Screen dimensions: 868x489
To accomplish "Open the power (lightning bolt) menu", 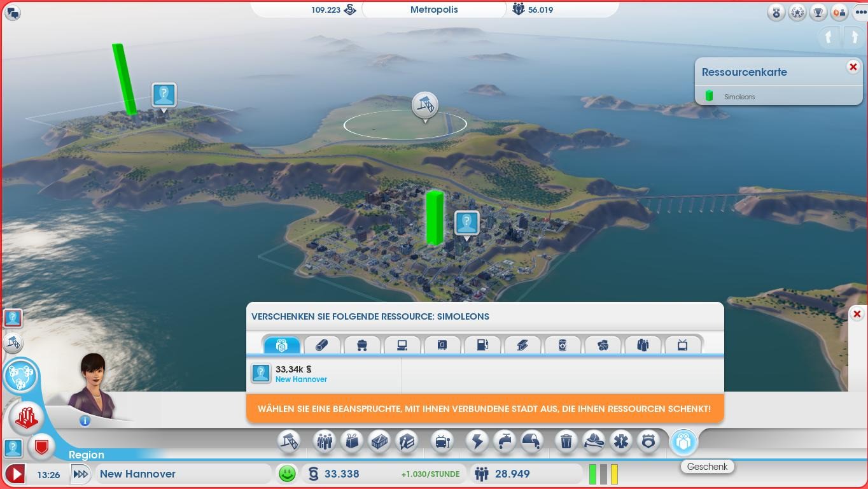I will click(477, 441).
